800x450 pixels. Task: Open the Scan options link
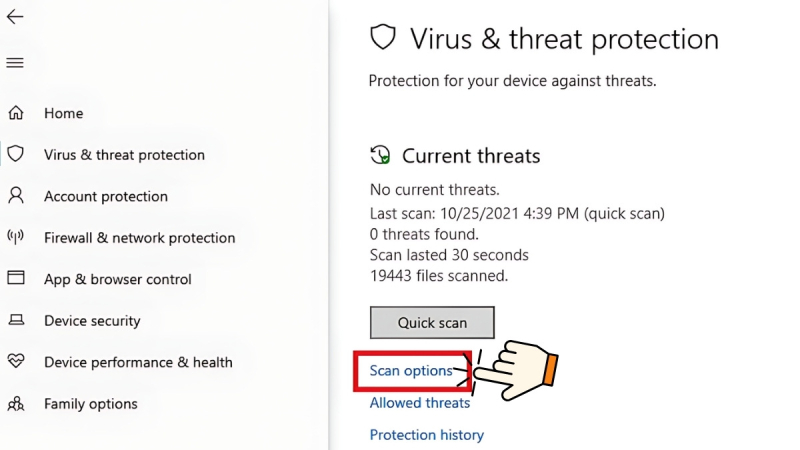click(411, 371)
